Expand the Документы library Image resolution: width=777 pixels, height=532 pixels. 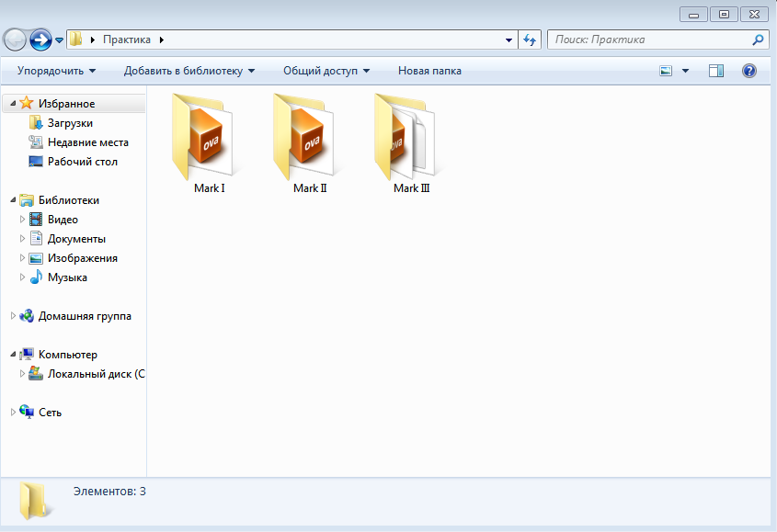[22, 238]
